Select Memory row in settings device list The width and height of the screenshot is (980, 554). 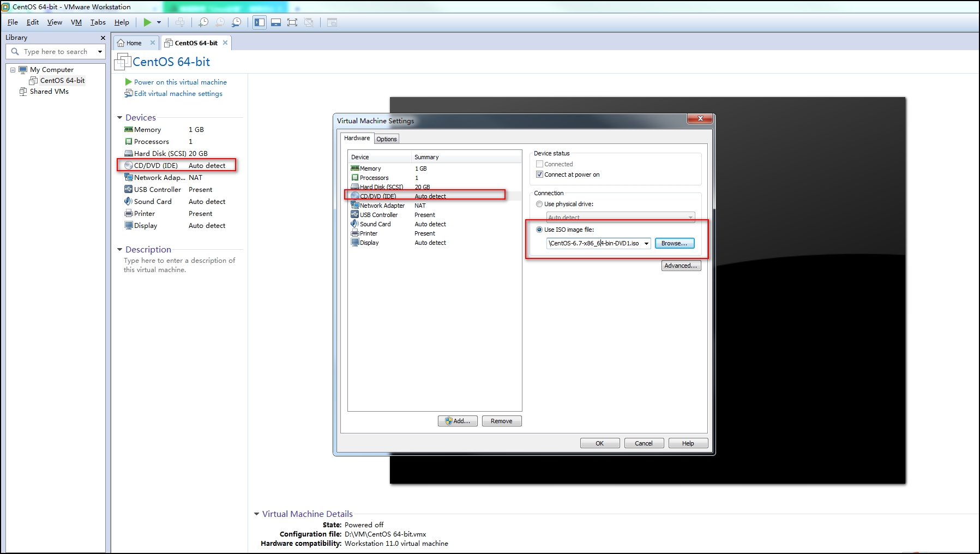tap(435, 169)
